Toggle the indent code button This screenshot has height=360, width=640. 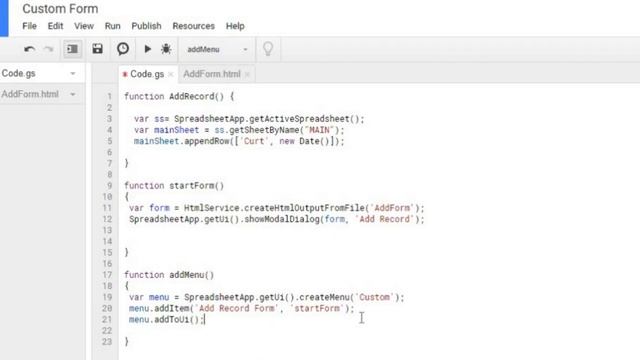pos(72,49)
